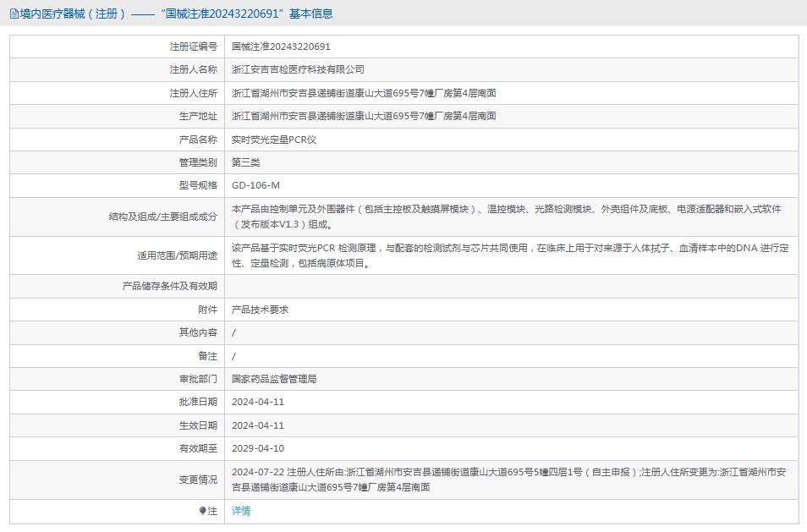Click the 注册人住所 address value
Viewport: 807px width, 532px height.
pyautogui.click(x=364, y=93)
